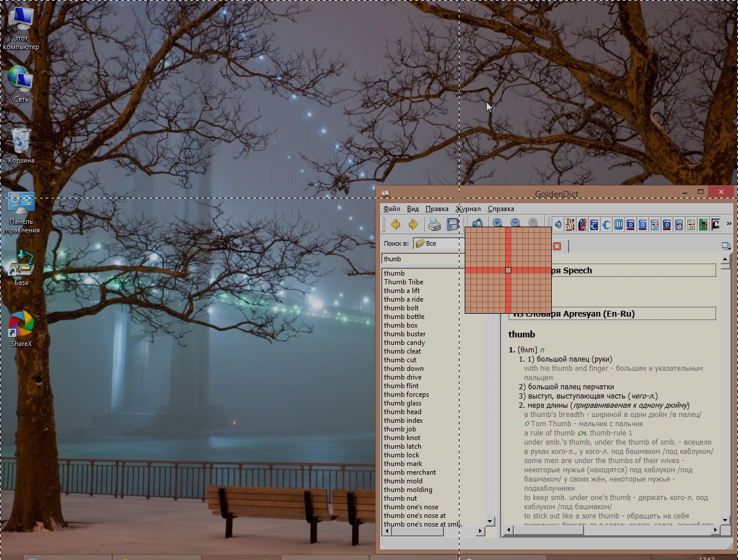
Task: Open ShareX desktop shortcut
Action: [21, 329]
